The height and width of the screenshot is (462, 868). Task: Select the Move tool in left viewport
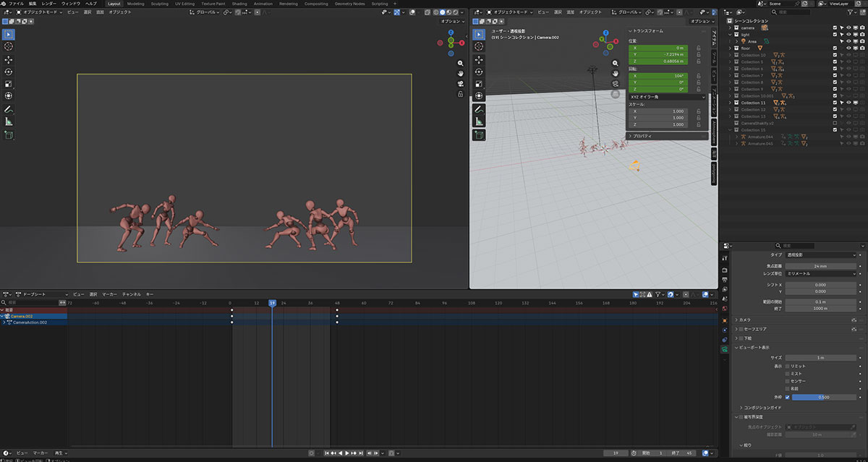click(9, 59)
